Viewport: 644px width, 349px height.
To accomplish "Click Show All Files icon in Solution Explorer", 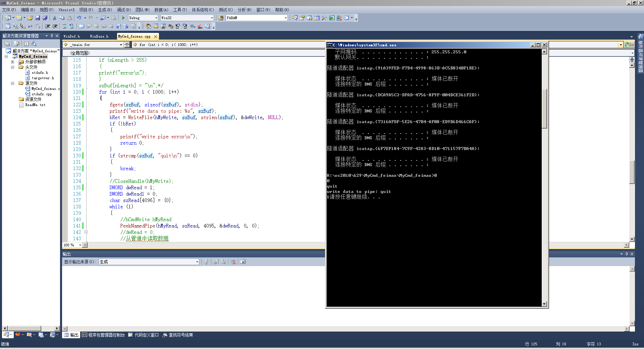I will 17,44.
